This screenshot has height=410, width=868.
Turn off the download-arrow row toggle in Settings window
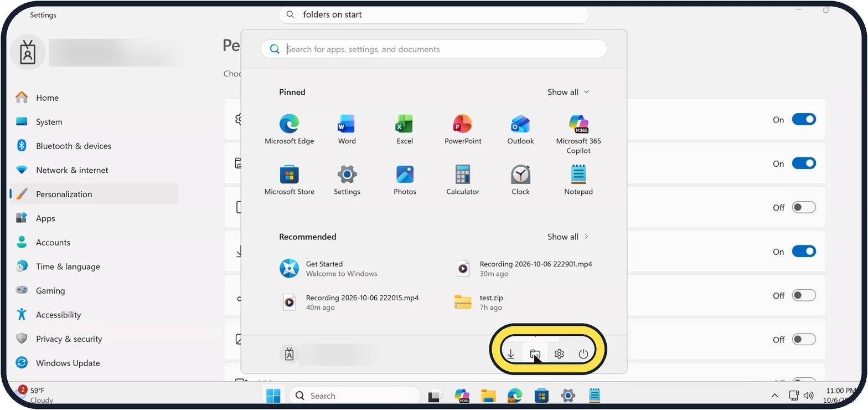coord(804,252)
